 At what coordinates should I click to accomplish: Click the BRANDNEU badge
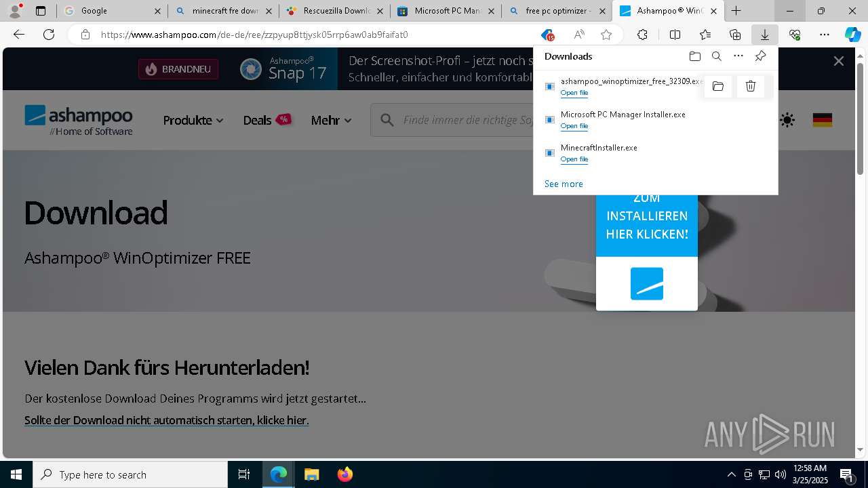click(179, 69)
